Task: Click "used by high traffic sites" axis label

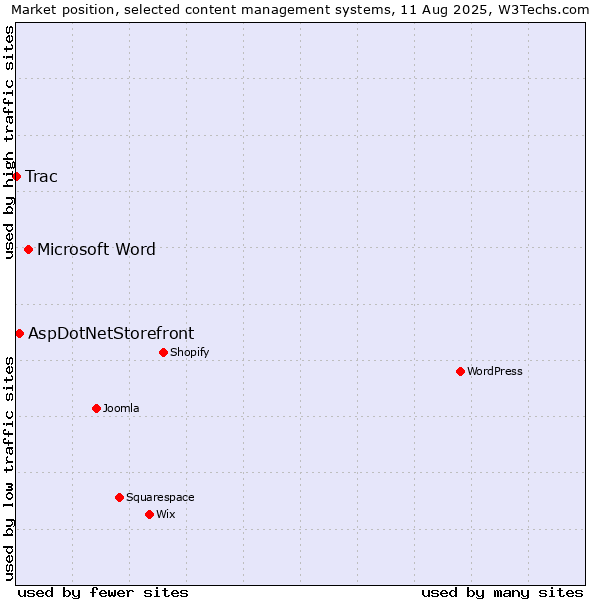Action: (8, 142)
